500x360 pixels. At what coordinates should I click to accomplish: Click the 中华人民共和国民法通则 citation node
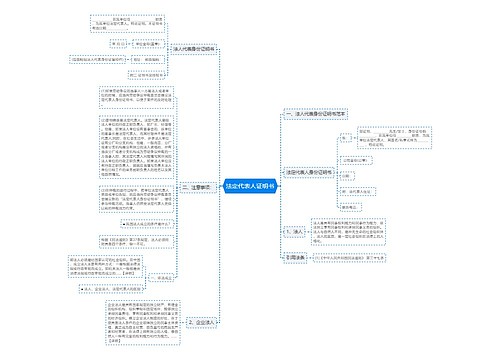pyautogui.click(x=350, y=258)
